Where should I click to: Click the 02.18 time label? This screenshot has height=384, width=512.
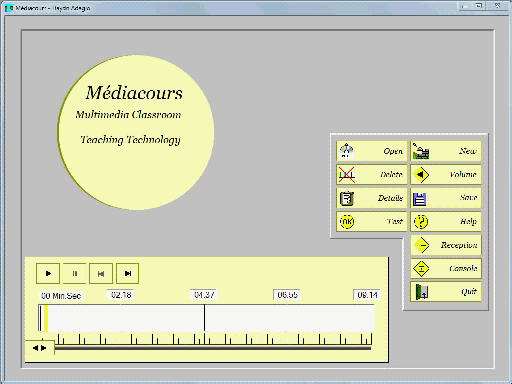point(121,295)
